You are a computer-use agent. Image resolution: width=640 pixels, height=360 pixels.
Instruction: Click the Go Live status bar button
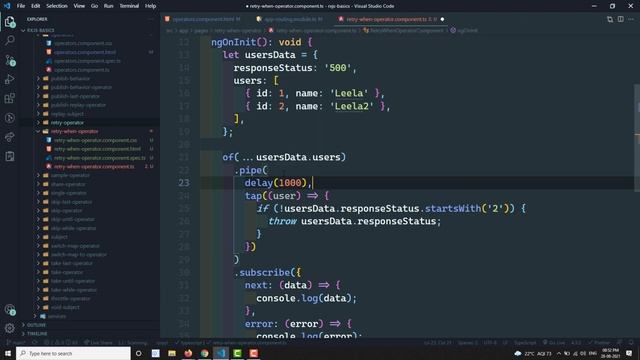click(554, 343)
